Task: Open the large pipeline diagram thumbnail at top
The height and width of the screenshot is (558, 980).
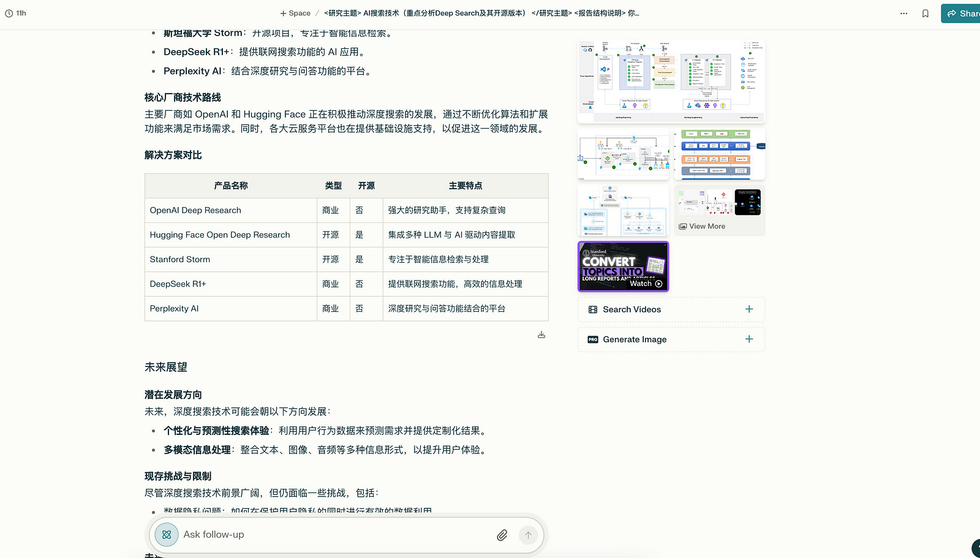Action: coord(671,81)
